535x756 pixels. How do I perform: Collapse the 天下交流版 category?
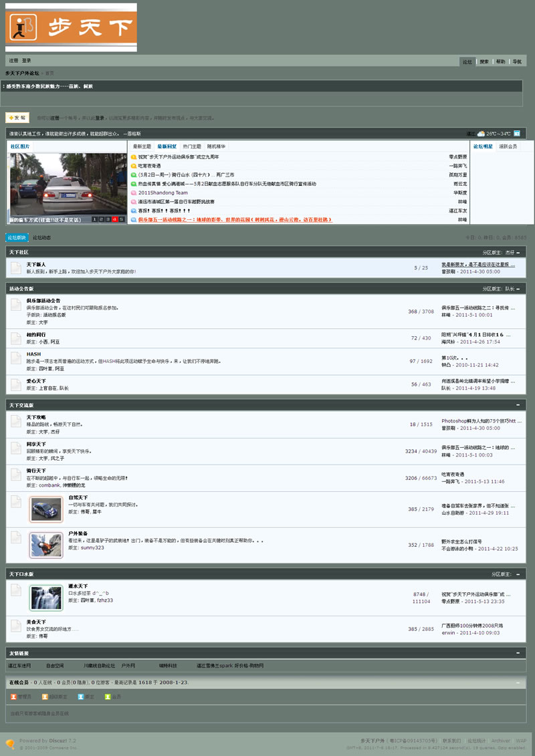click(x=518, y=405)
